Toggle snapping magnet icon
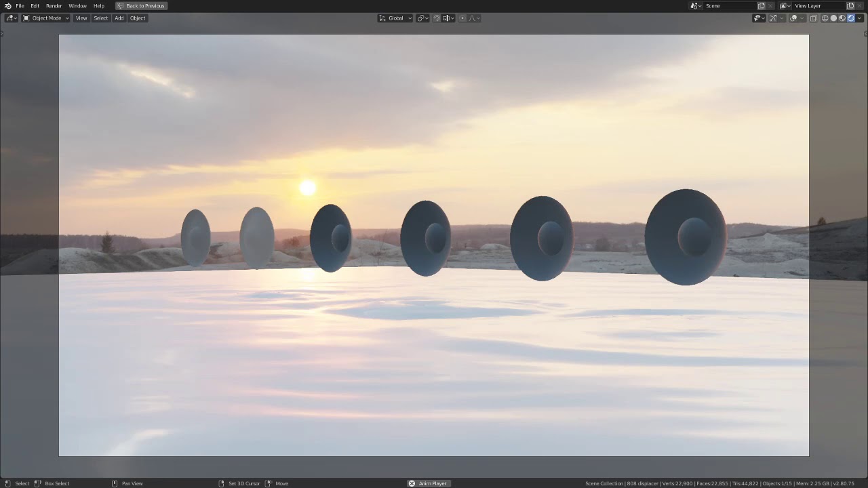Viewport: 868px width, 488px height. pos(437,18)
